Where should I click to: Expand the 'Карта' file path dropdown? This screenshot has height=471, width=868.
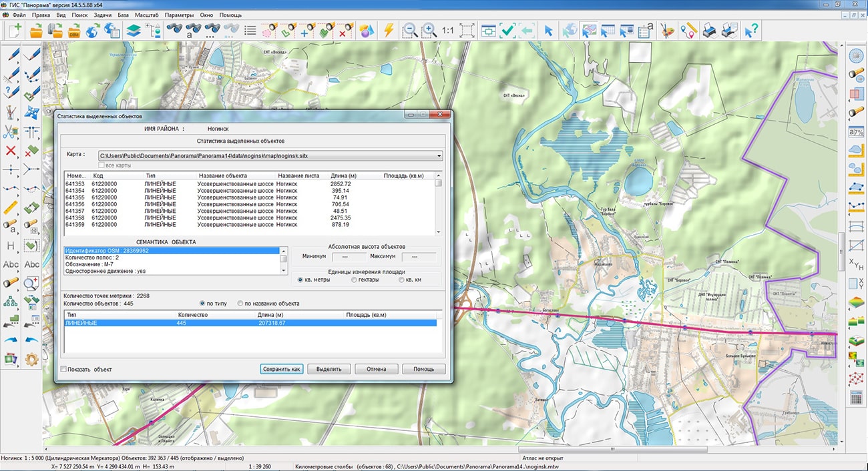(439, 156)
